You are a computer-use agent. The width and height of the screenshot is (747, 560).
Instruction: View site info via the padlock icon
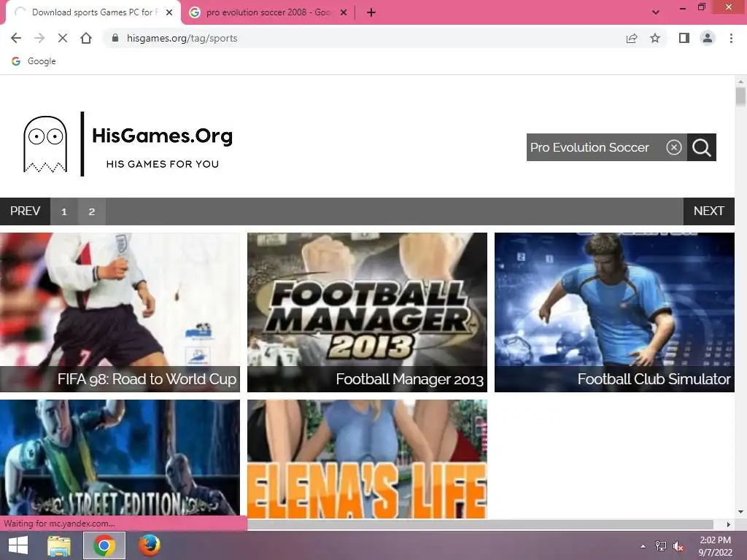(x=115, y=38)
